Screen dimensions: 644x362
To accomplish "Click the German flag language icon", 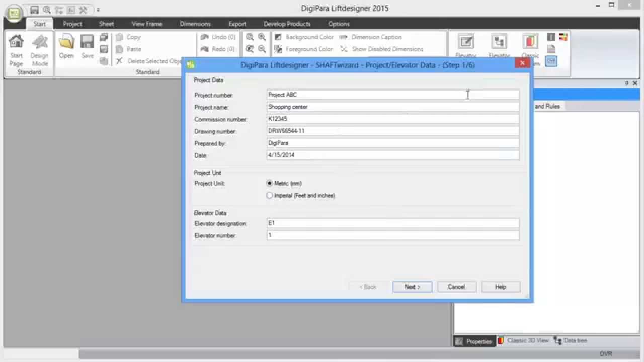I will (x=563, y=37).
